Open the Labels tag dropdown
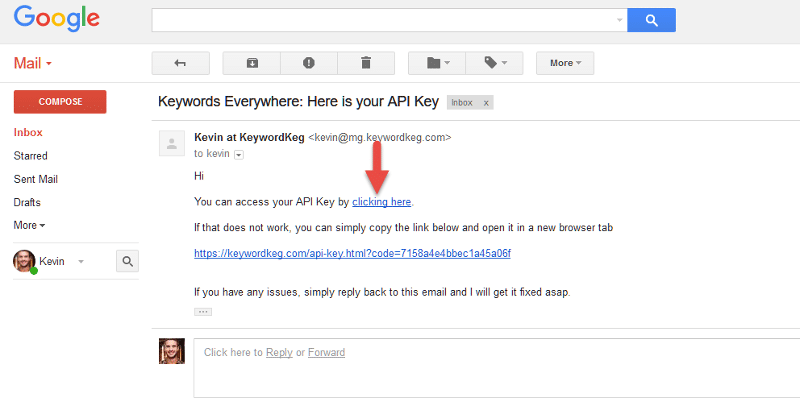This screenshot has width=800, height=406. click(x=494, y=63)
